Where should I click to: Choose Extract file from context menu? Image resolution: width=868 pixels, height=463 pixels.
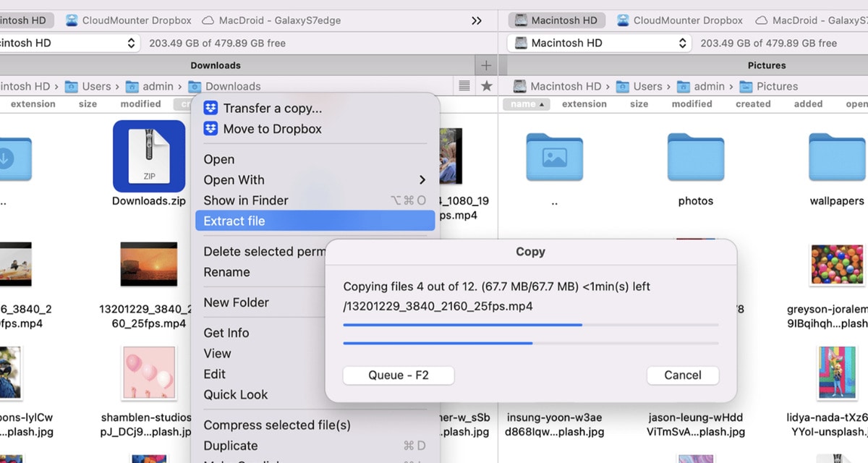pyautogui.click(x=315, y=221)
